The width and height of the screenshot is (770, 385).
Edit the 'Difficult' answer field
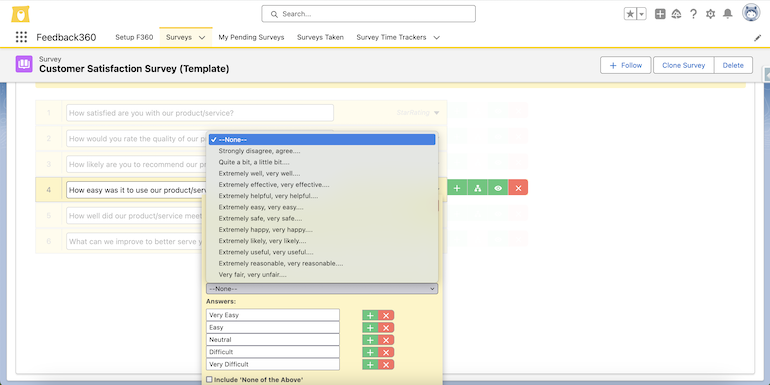click(273, 352)
